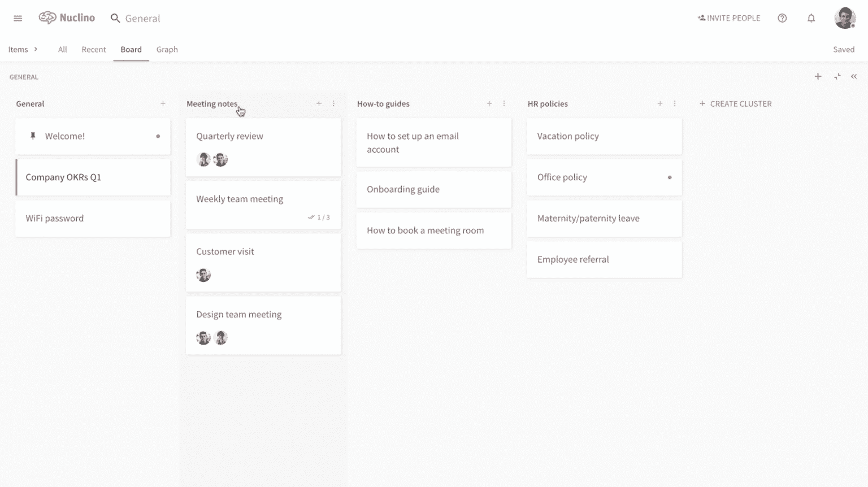
Task: Expand the Items breadcrumb chevron
Action: tap(36, 49)
